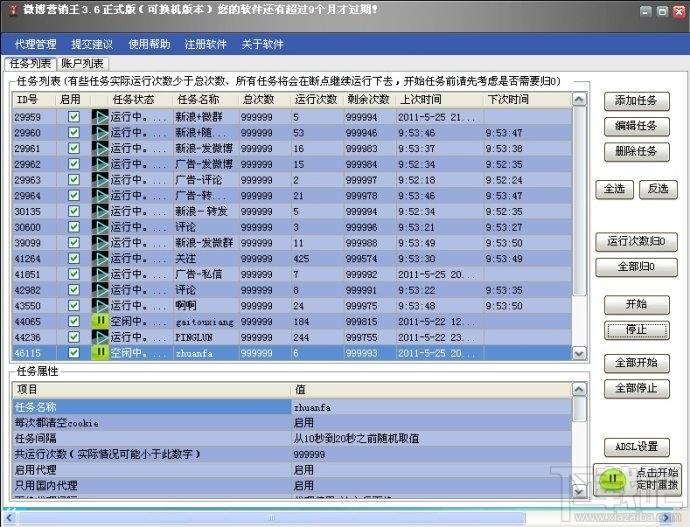Open ADSL设置 settings button

[636, 447]
